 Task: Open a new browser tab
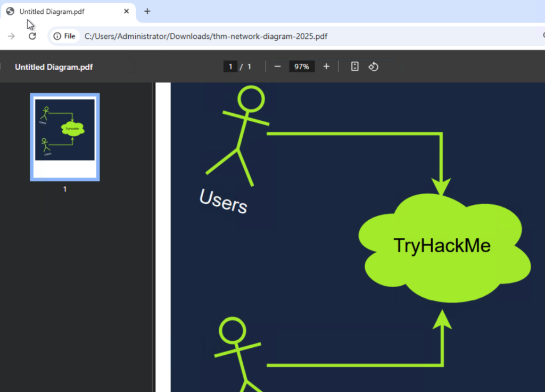click(147, 11)
